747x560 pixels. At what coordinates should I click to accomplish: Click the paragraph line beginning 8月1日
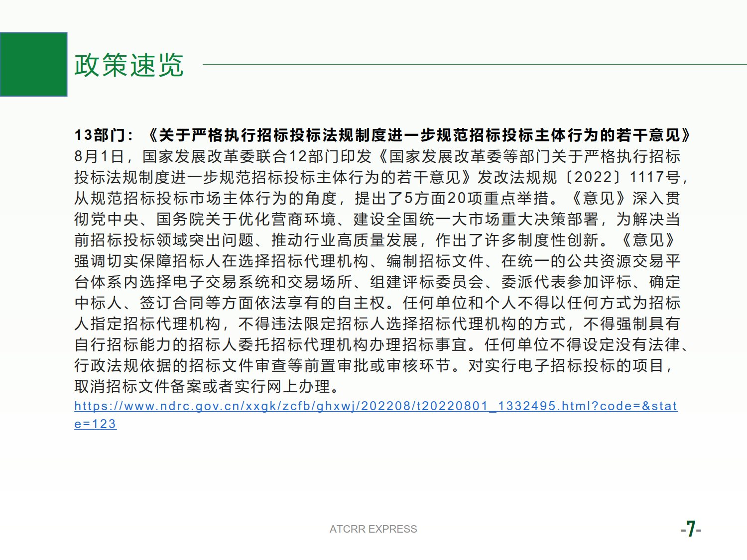(377, 156)
